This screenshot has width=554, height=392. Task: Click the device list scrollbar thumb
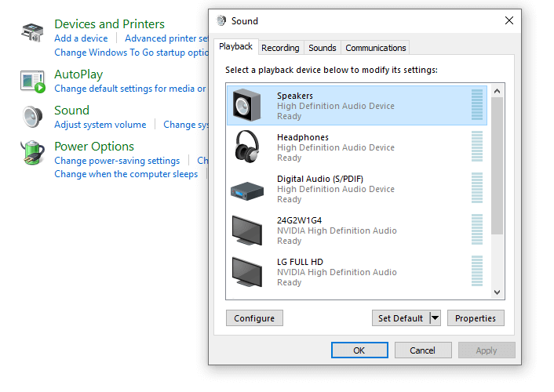[x=498, y=165]
